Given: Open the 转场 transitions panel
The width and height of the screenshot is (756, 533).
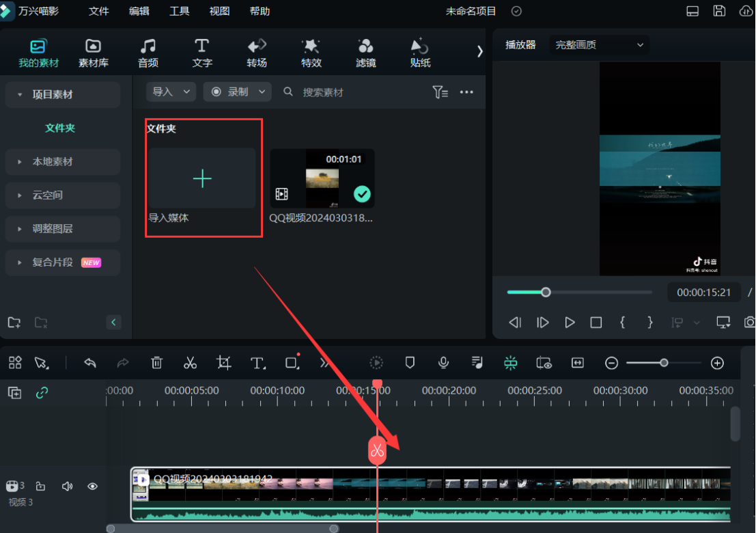Looking at the screenshot, I should (257, 53).
